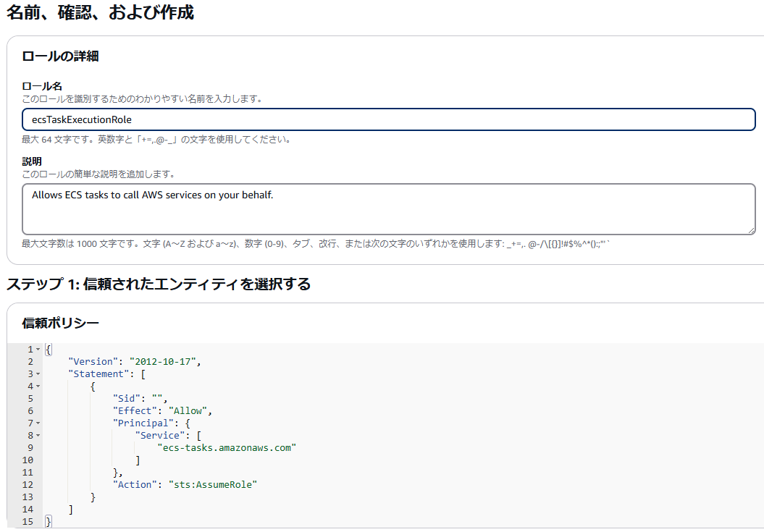764x532 pixels.
Task: Click the ロール名 field label
Action: (x=42, y=86)
